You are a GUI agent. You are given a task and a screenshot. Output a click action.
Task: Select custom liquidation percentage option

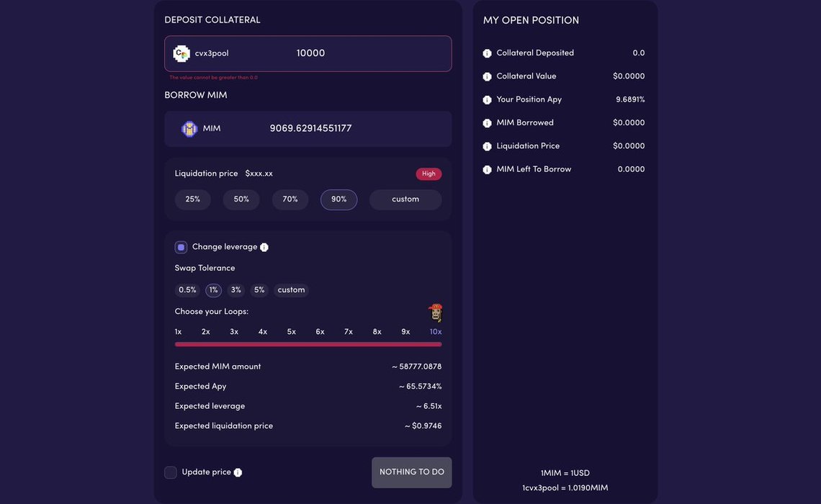point(405,199)
